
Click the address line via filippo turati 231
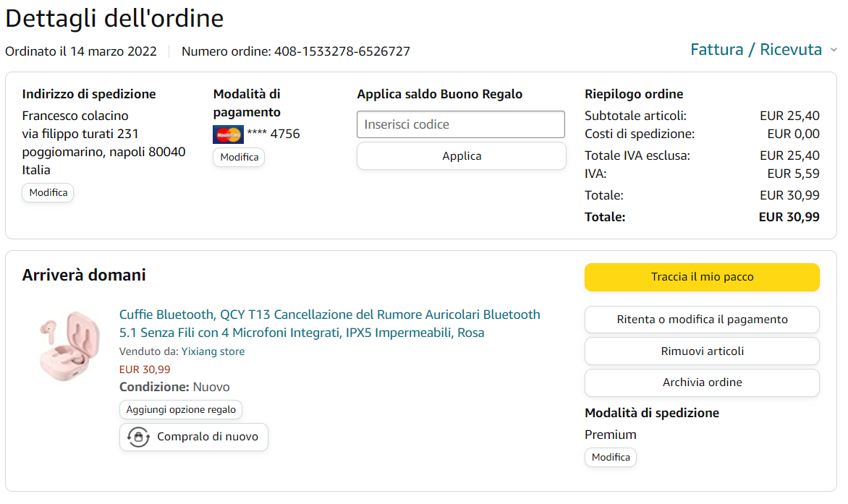pyautogui.click(x=80, y=134)
